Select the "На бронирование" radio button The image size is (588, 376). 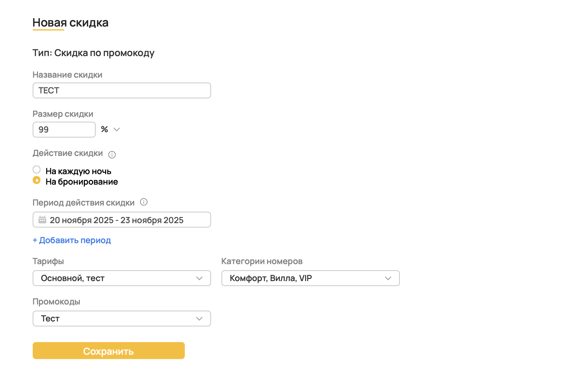[37, 180]
